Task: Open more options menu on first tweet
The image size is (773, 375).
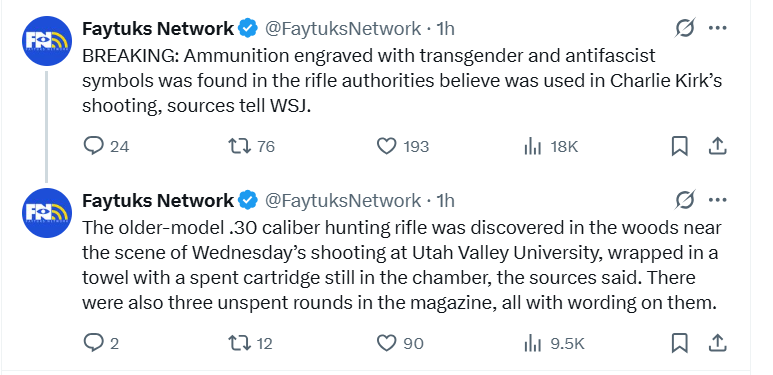Action: coord(717,28)
